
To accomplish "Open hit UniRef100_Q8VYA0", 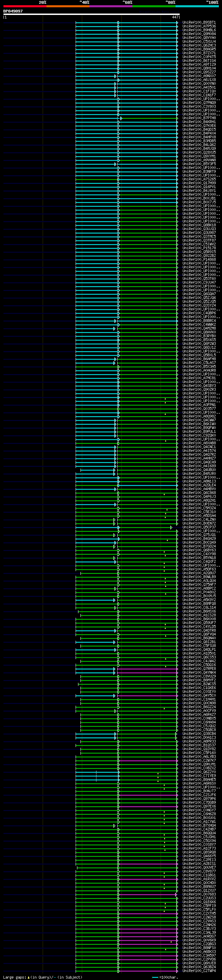I will click(199, 38).
